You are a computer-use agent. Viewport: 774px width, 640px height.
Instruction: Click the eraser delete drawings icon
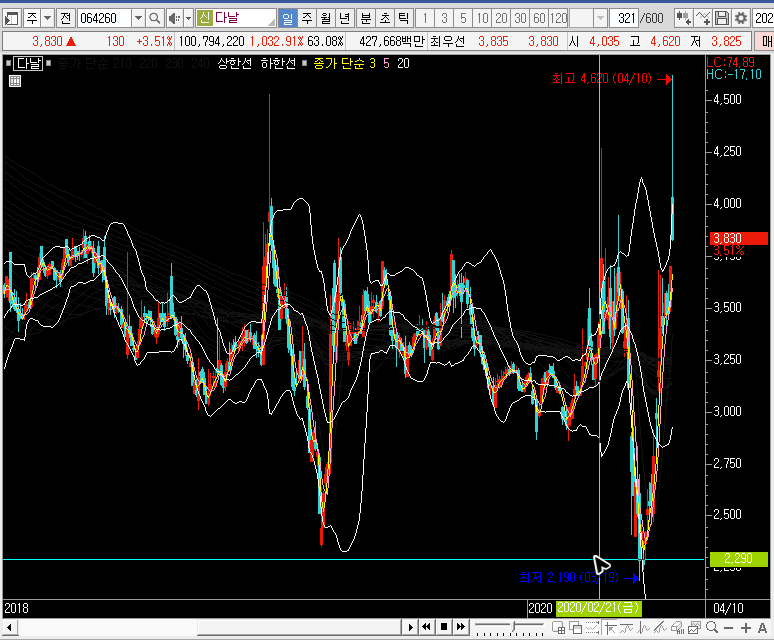pyautogui.click(x=677, y=628)
